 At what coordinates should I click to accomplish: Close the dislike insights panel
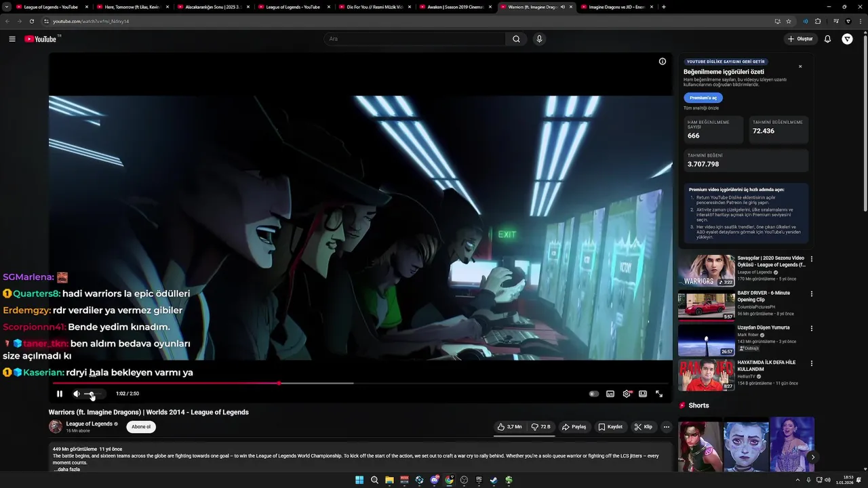[800, 66]
